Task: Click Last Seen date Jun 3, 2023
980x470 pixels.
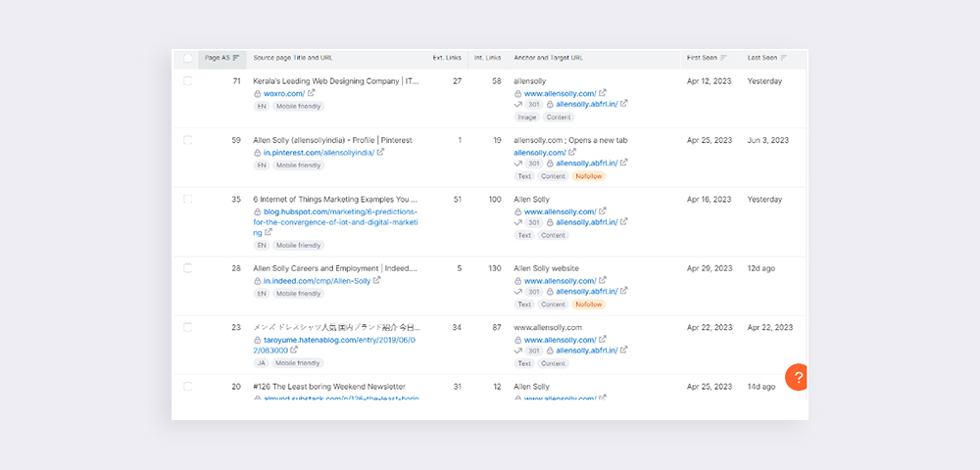Action: pos(768,140)
